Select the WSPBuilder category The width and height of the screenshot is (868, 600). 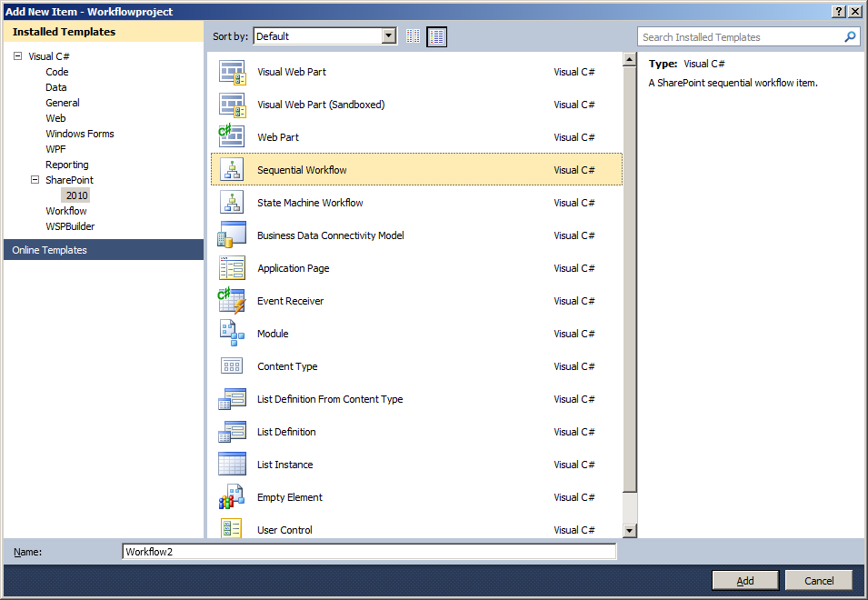(70, 226)
